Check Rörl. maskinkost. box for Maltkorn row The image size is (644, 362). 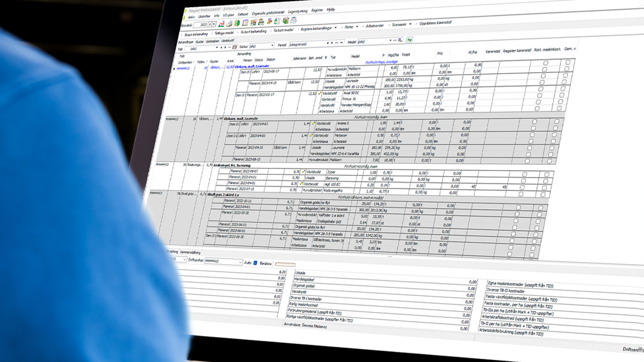[545, 63]
